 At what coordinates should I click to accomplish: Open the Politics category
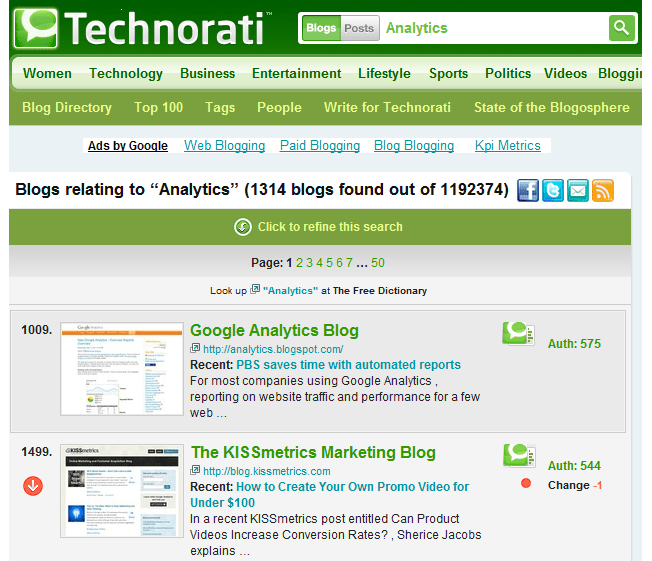point(508,74)
